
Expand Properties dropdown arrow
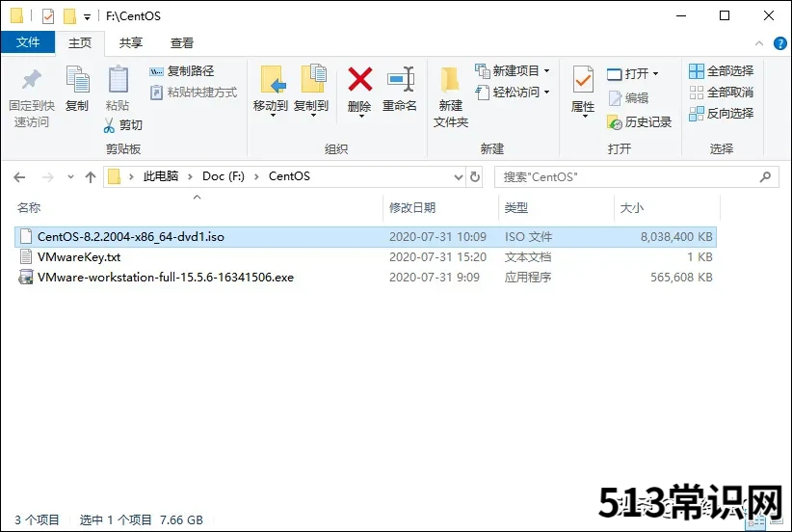click(x=585, y=117)
